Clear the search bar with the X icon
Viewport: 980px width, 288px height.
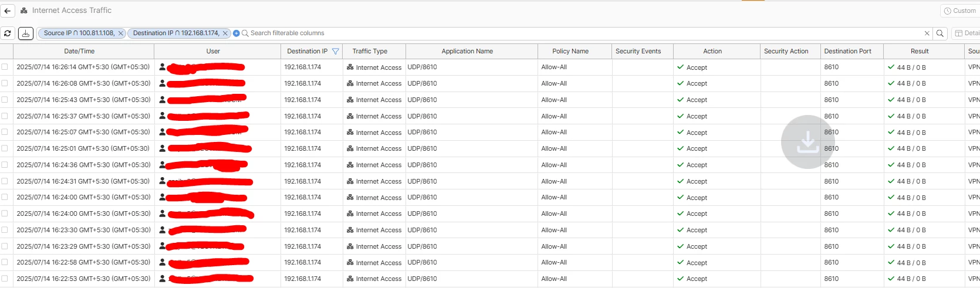coord(927,33)
